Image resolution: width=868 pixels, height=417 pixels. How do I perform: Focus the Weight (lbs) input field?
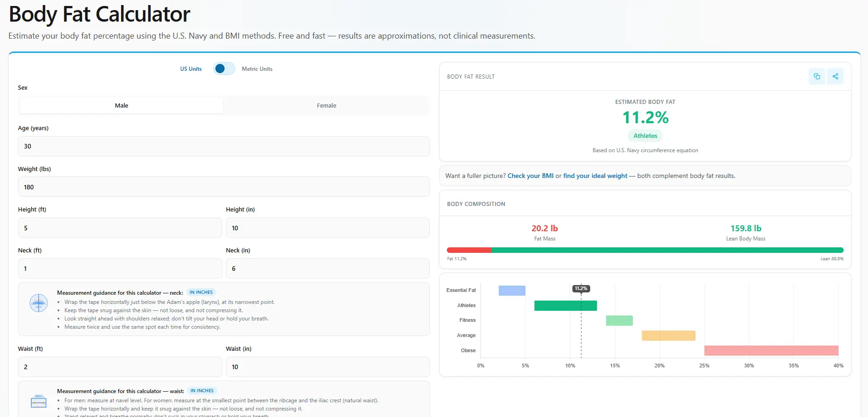pyautogui.click(x=224, y=187)
